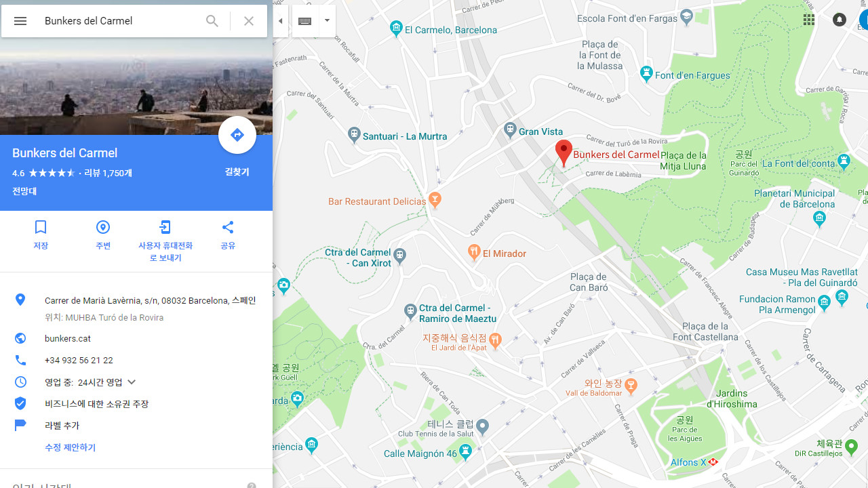Click the search magnifier icon

(x=212, y=21)
